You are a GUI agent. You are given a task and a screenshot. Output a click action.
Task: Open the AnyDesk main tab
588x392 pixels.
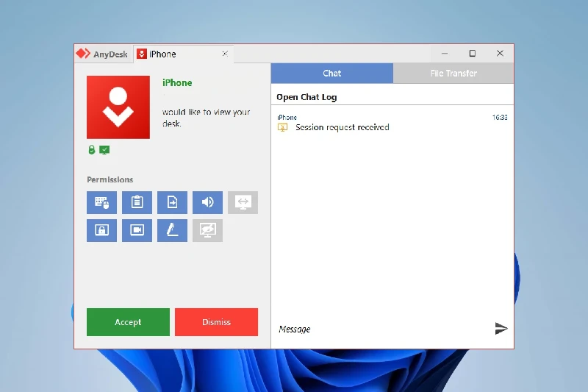[x=102, y=54]
